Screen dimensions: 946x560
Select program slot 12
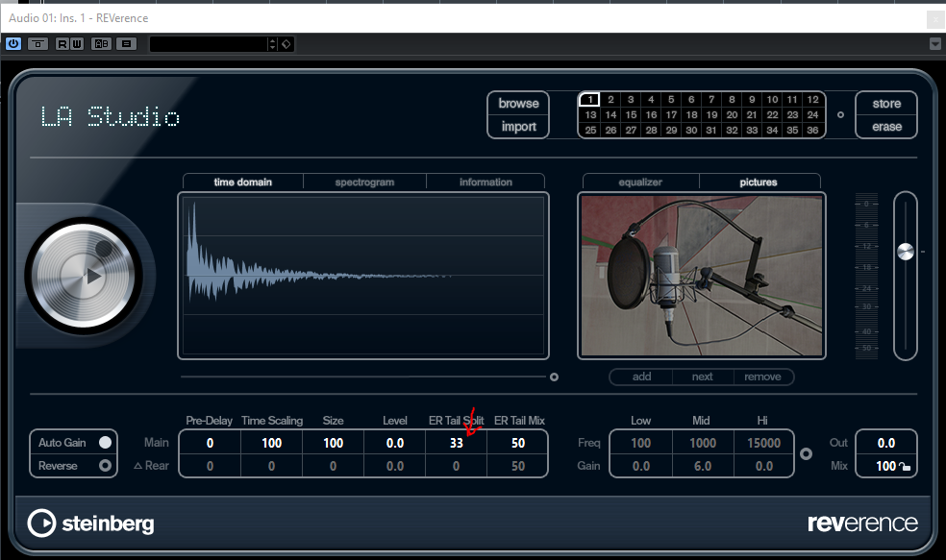812,100
